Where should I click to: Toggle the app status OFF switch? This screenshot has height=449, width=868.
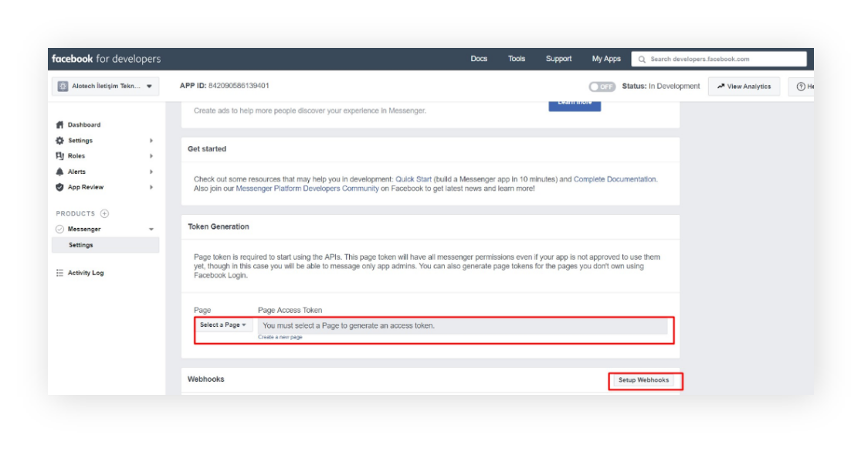click(602, 87)
